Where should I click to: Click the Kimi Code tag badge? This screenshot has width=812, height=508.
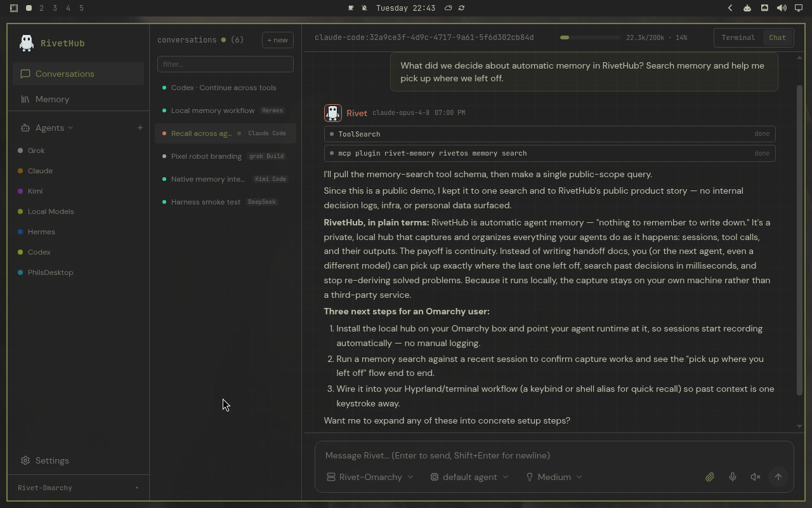pos(270,179)
